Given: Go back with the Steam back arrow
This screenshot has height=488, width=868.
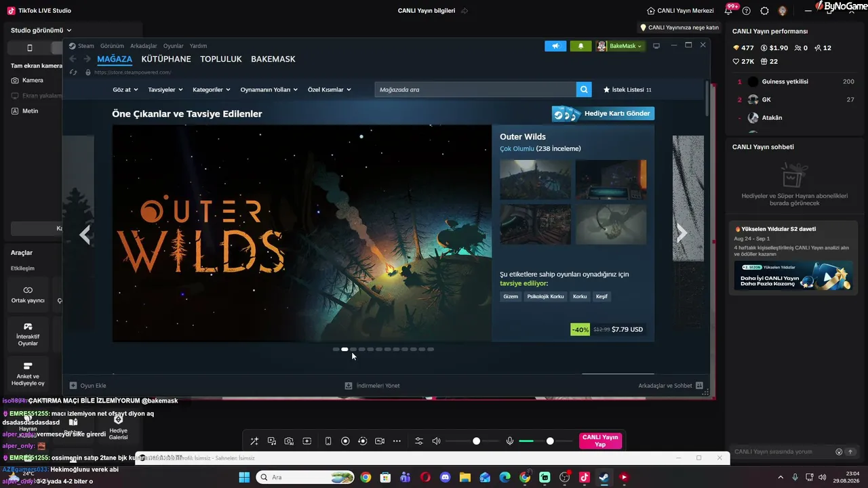Looking at the screenshot, I should (73, 59).
